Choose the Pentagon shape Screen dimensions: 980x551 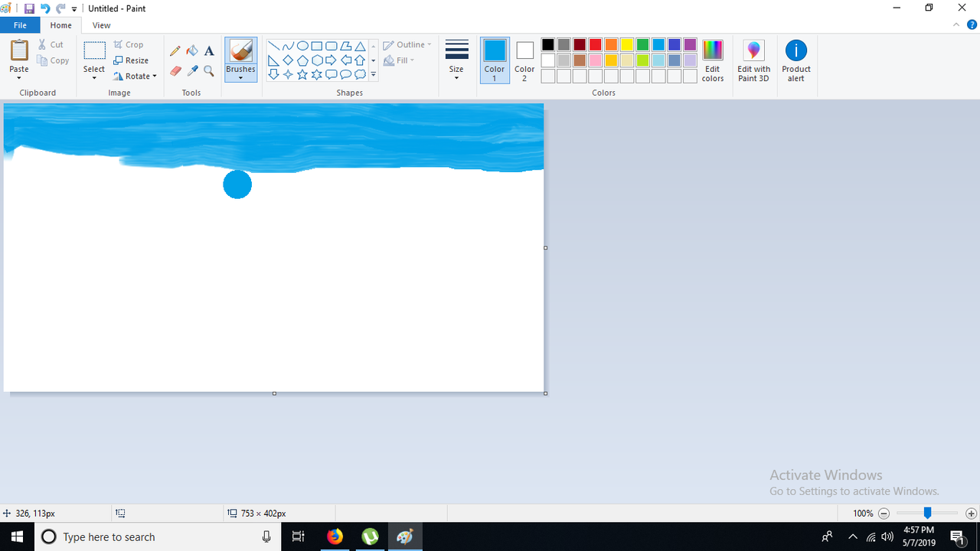coord(302,60)
